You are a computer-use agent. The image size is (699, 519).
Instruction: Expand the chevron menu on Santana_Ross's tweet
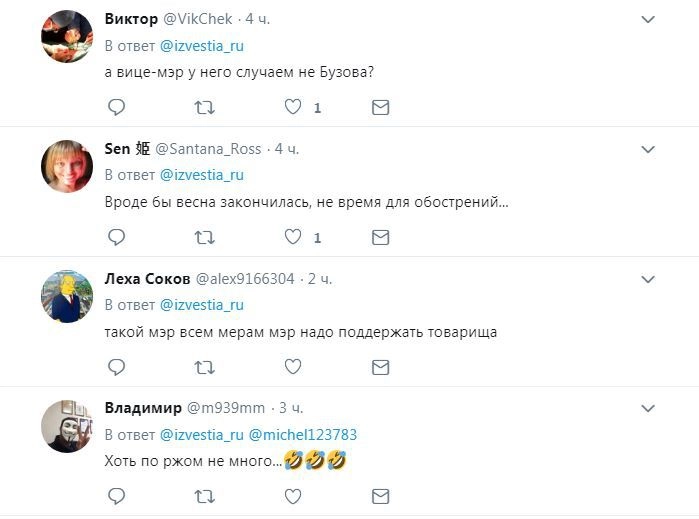click(x=648, y=149)
